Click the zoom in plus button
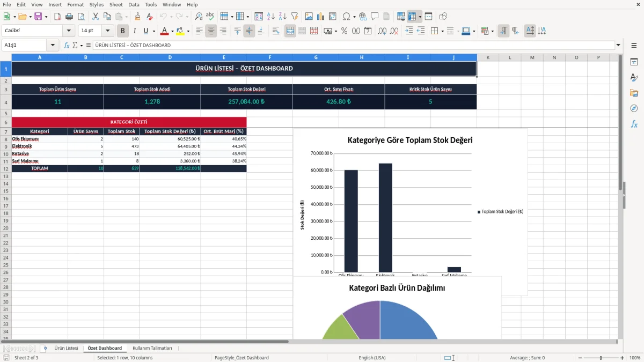This screenshot has height=362, width=644. point(623,358)
